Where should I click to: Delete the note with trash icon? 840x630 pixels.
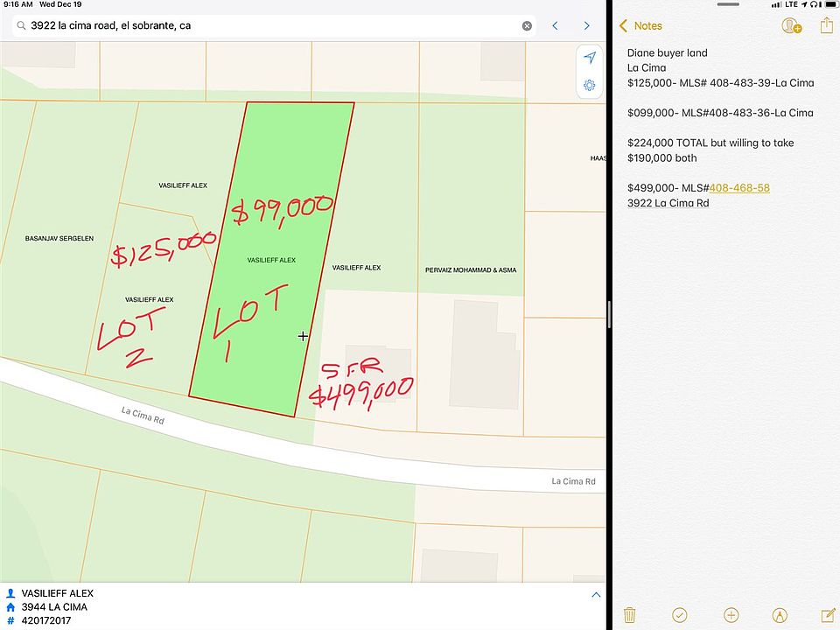click(629, 615)
